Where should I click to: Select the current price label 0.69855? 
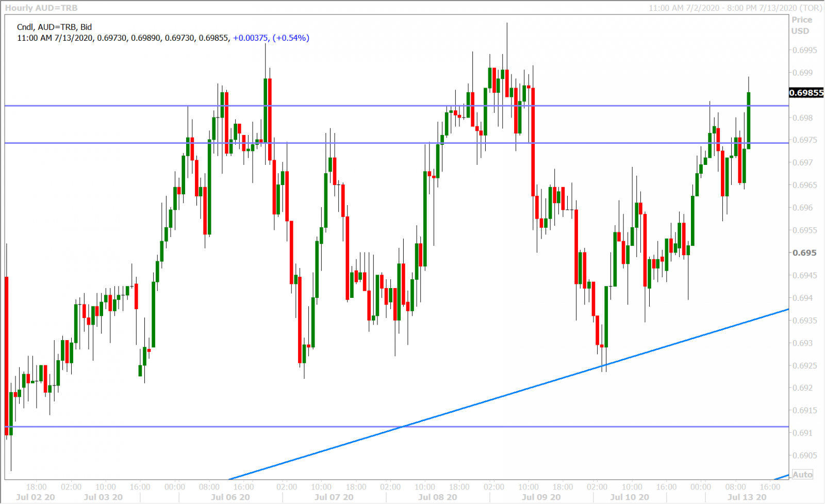(806, 93)
